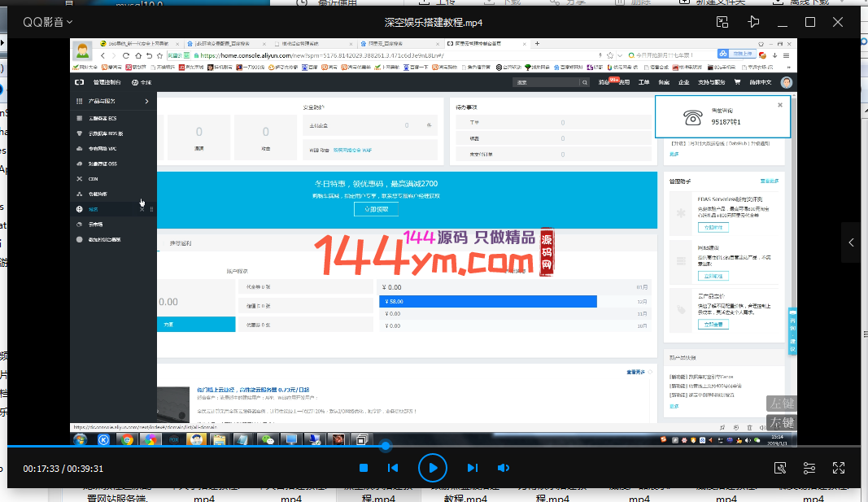Click the 深空娱乐搭建教程.mp4 title text
Image resolution: width=868 pixels, height=502 pixels.
[433, 22]
